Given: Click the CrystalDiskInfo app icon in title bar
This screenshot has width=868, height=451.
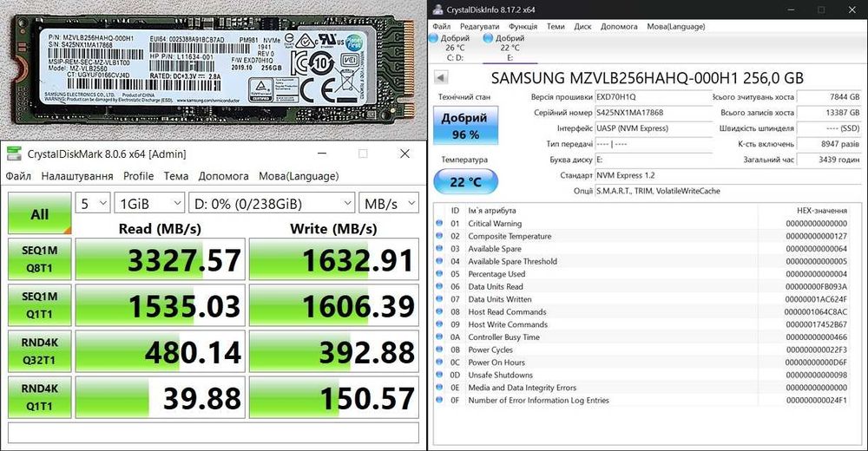Looking at the screenshot, I should click(437, 10).
